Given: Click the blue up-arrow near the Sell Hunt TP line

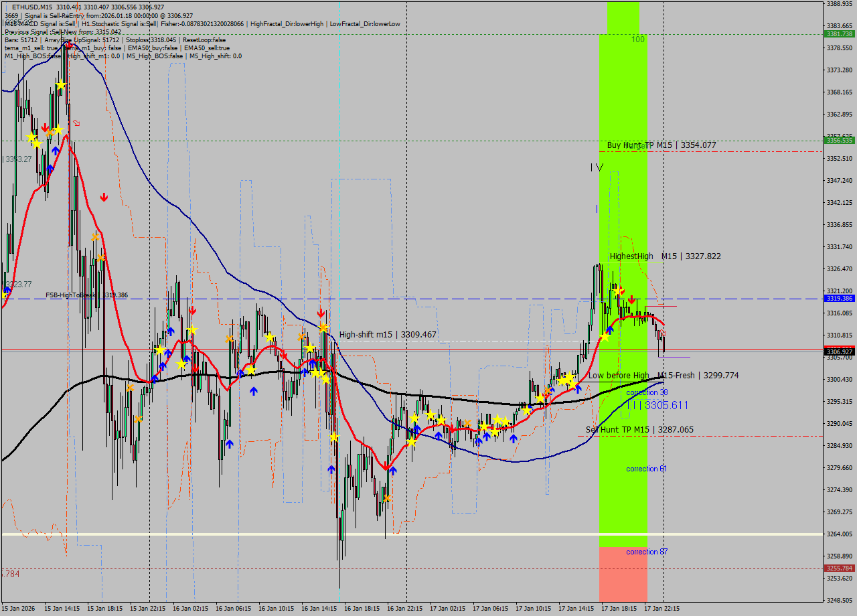Looking at the screenshot, I should (513, 437).
